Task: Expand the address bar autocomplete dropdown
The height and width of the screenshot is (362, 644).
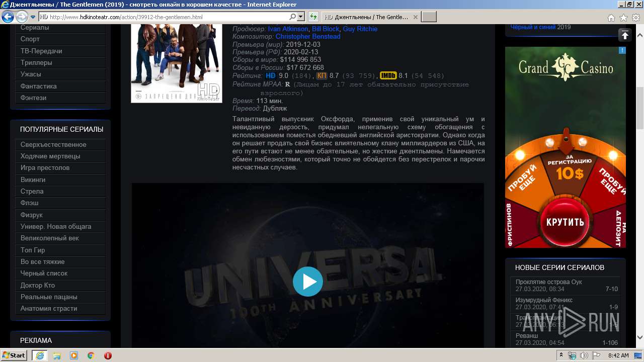Action: coord(301,17)
